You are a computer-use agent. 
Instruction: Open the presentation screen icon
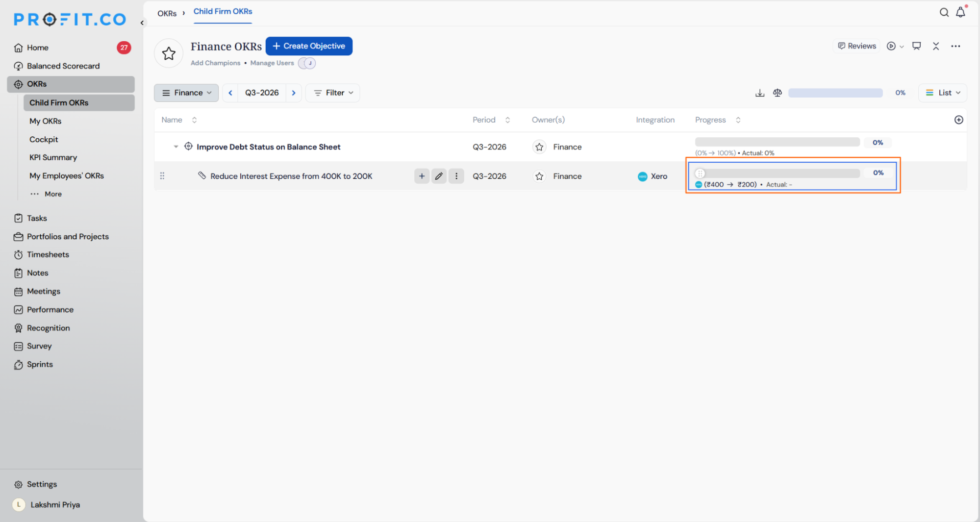pyautogui.click(x=916, y=46)
